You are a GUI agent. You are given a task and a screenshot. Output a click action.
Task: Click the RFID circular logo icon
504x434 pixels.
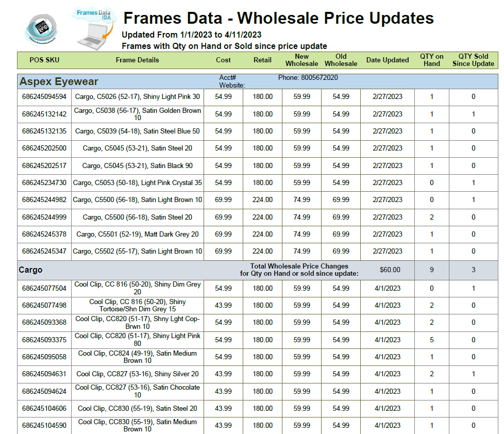pos(41,29)
